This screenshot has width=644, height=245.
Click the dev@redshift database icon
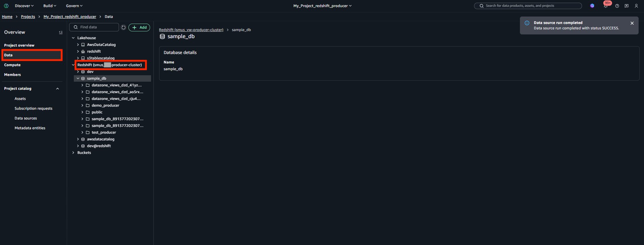click(83, 146)
